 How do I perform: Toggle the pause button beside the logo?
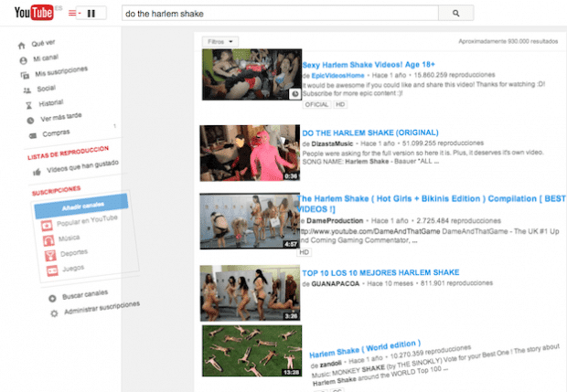pos(91,15)
